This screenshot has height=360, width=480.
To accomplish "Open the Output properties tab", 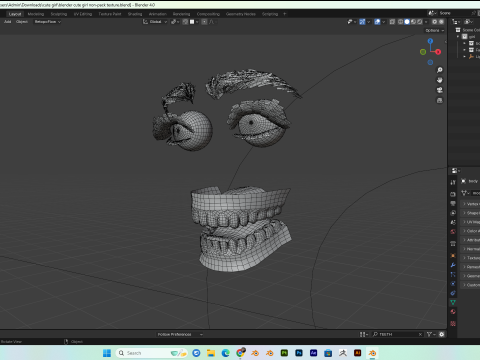I will tap(453, 203).
